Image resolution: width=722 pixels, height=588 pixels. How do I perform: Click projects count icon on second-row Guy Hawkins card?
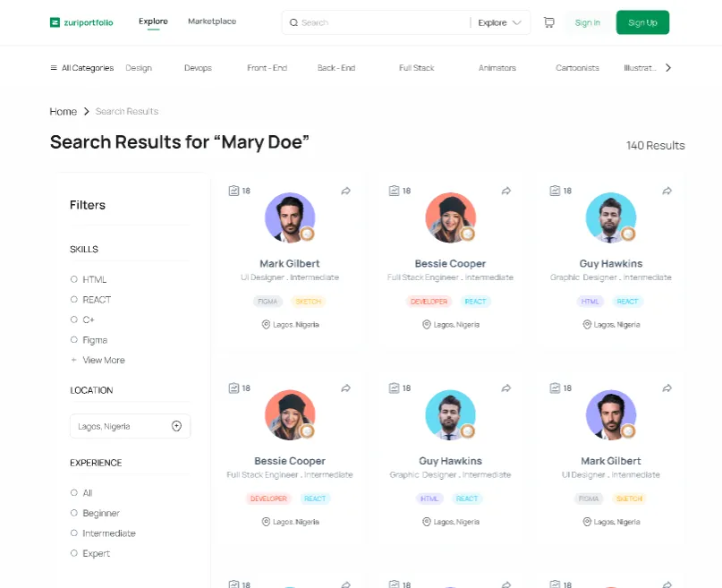[395, 388]
